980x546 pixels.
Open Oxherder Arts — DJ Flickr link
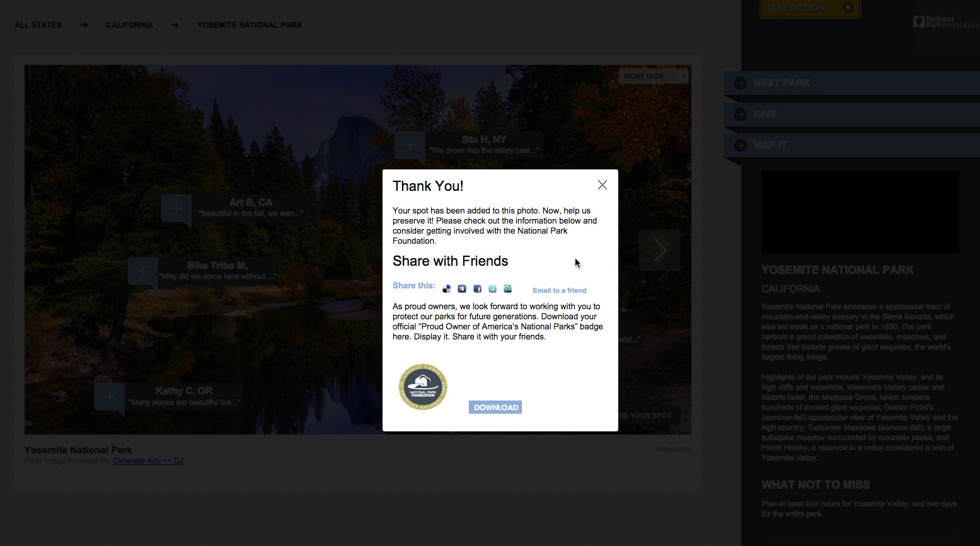[x=148, y=461]
